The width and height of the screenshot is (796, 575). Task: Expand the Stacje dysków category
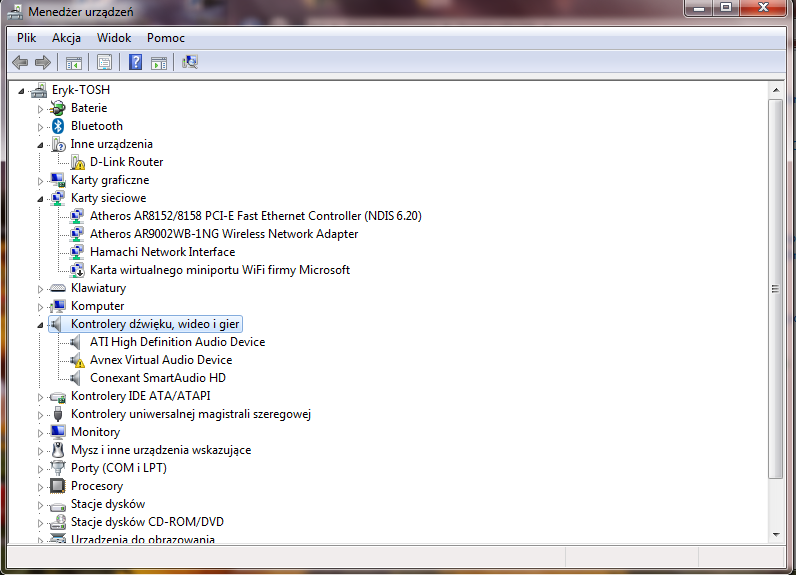(40, 505)
